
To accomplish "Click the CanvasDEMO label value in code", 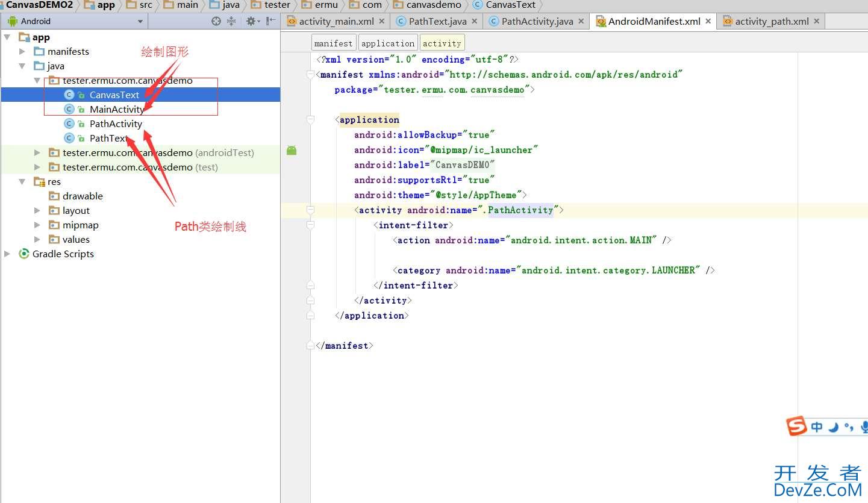I will (462, 165).
